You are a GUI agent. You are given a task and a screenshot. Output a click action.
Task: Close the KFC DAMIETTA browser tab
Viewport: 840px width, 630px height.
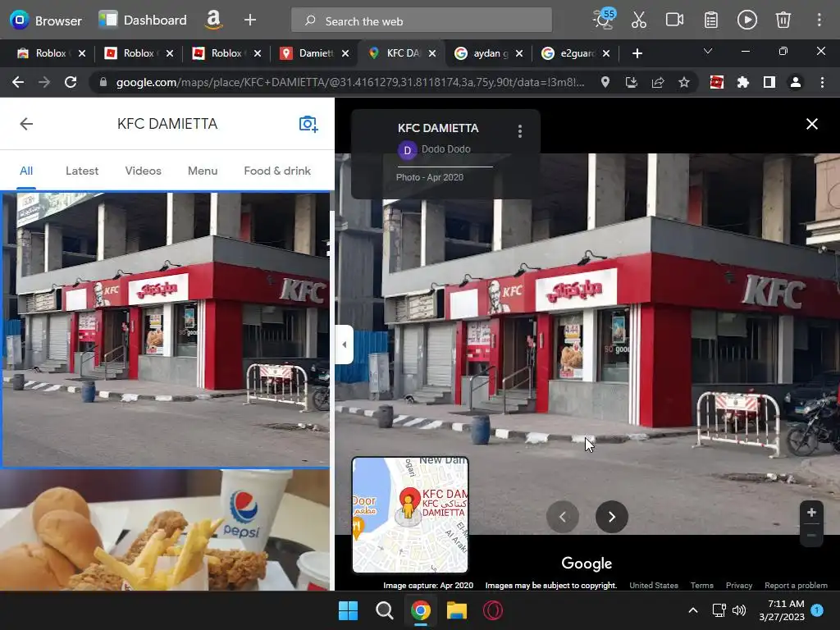pyautogui.click(x=432, y=53)
